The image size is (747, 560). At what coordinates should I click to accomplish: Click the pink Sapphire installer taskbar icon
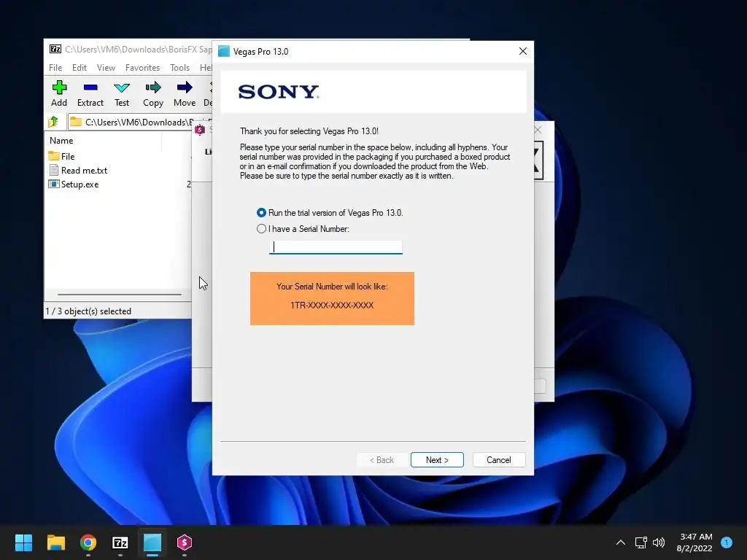click(185, 542)
